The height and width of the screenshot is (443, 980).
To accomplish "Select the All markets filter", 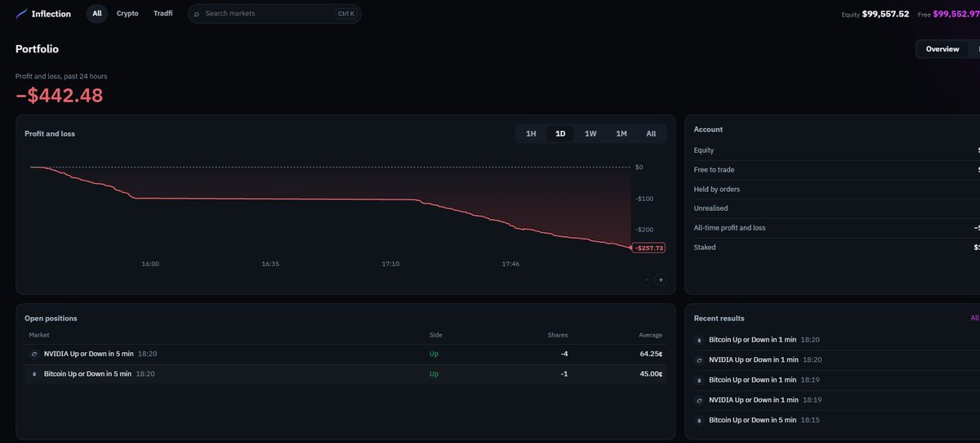I will tap(97, 14).
